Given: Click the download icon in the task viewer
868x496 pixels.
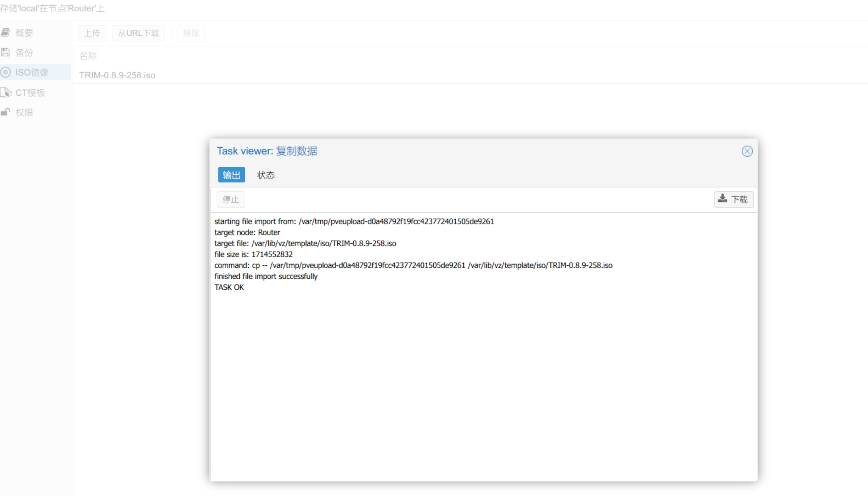Looking at the screenshot, I should pos(722,199).
